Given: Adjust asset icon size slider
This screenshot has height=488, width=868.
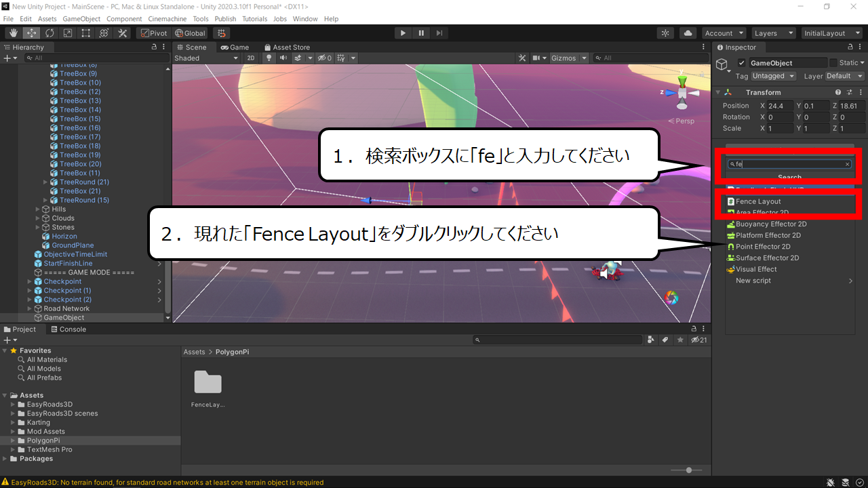Looking at the screenshot, I should pos(688,470).
